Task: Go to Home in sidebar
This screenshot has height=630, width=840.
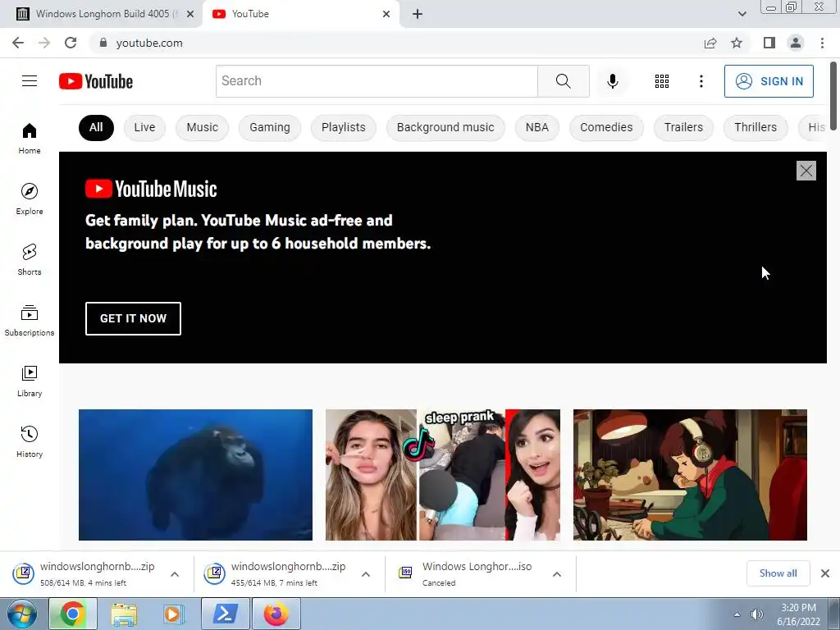Action: pyautogui.click(x=30, y=138)
